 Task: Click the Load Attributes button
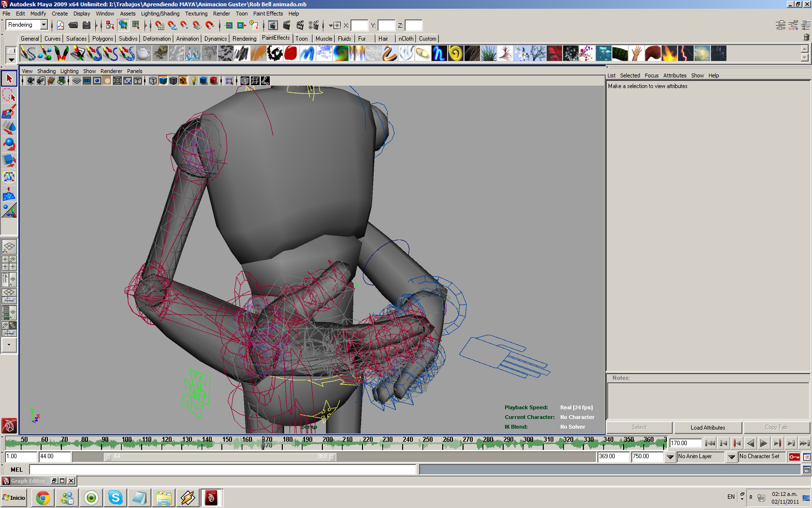(x=708, y=427)
